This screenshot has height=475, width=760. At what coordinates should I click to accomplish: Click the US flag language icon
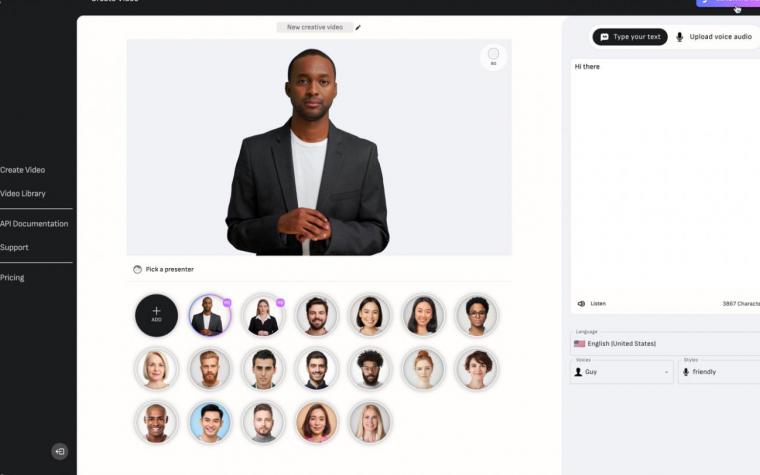pos(579,344)
